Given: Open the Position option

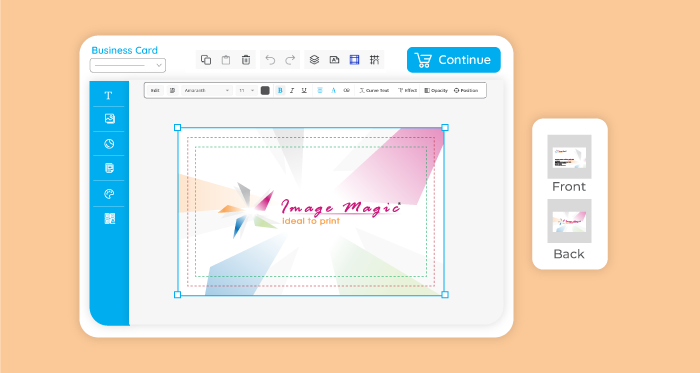Looking at the screenshot, I should pos(466,91).
